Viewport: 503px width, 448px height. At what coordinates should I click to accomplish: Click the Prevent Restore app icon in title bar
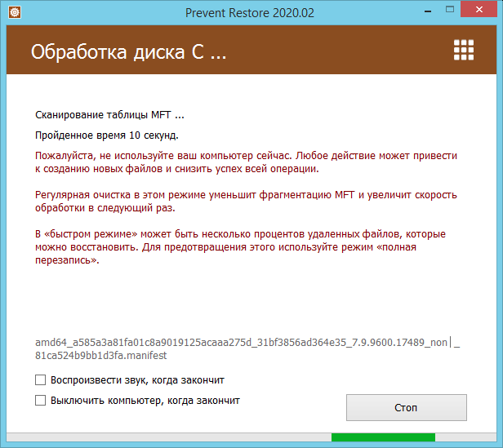pos(15,12)
